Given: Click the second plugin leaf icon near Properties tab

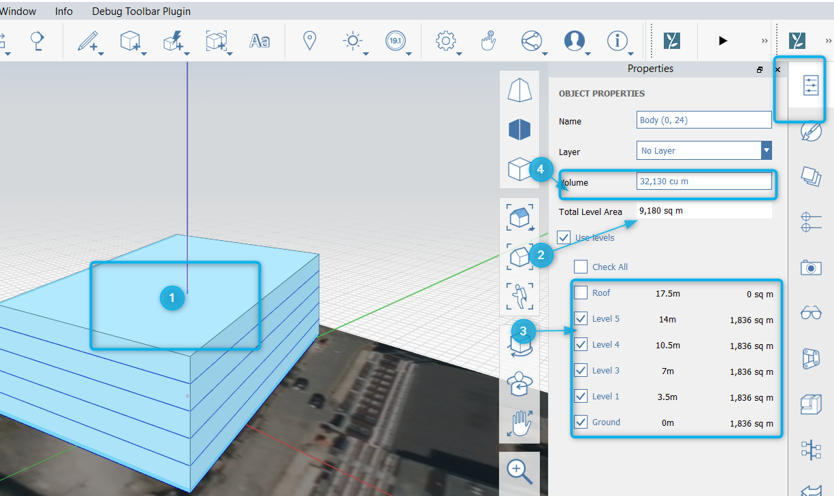Looking at the screenshot, I should pos(797,41).
